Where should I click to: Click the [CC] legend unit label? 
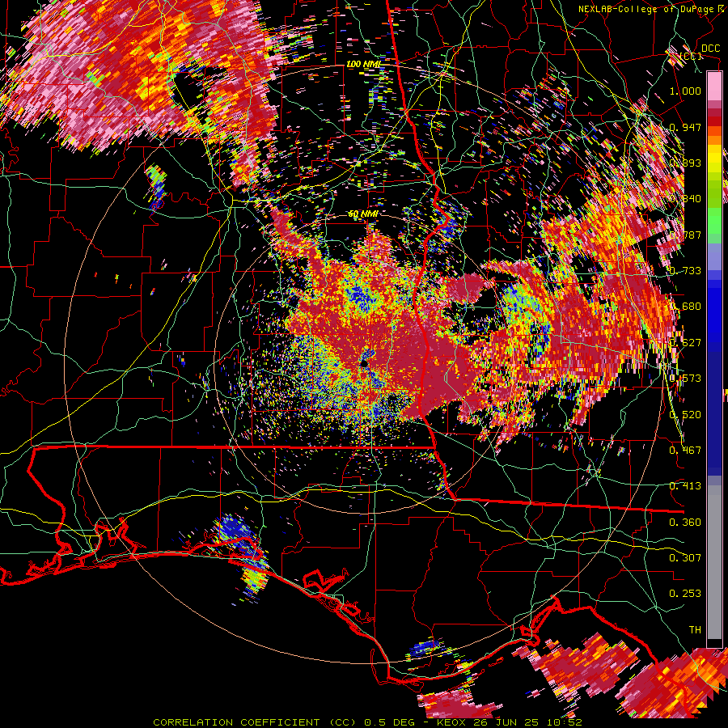click(x=691, y=56)
